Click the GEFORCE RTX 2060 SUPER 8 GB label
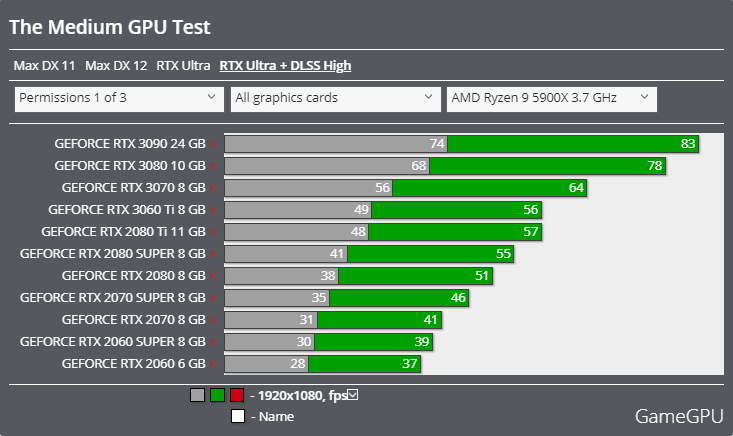The height and width of the screenshot is (436, 733). click(x=113, y=341)
